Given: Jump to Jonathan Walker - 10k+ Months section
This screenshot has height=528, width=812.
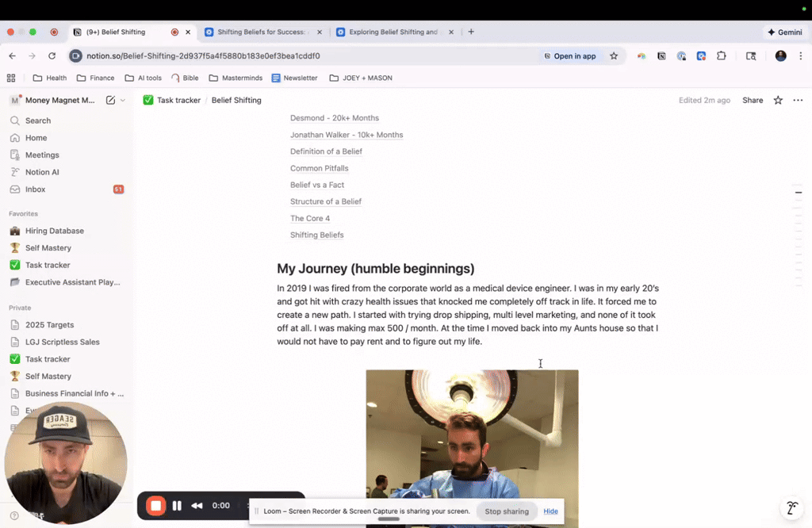Looking at the screenshot, I should [x=347, y=135].
